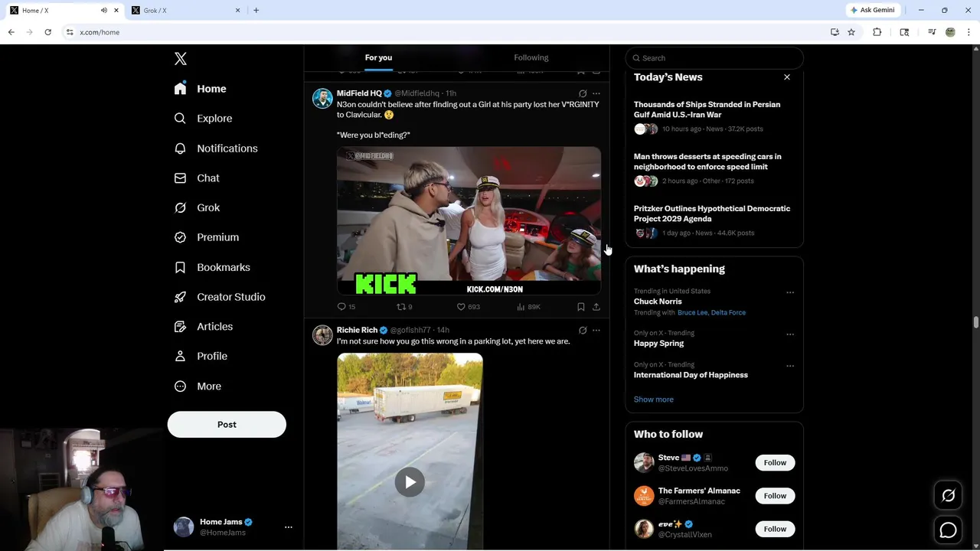Mute audio on Home / X tab
This screenshot has width=980, height=551.
point(104,11)
